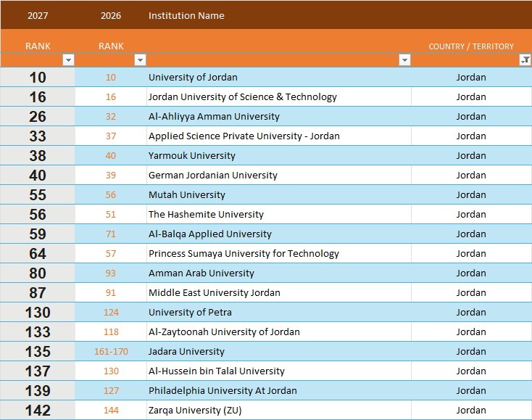Open the active Country/Territory filter button
The width and height of the screenshot is (532, 420).
click(x=525, y=60)
